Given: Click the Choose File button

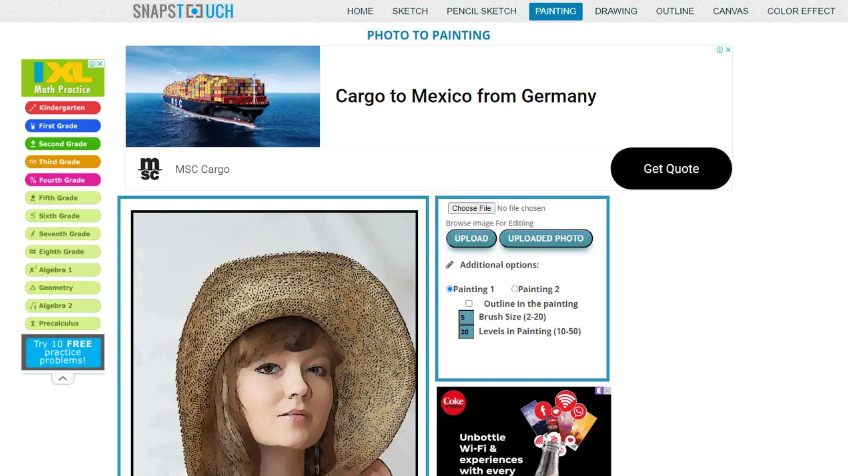Looking at the screenshot, I should point(472,208).
